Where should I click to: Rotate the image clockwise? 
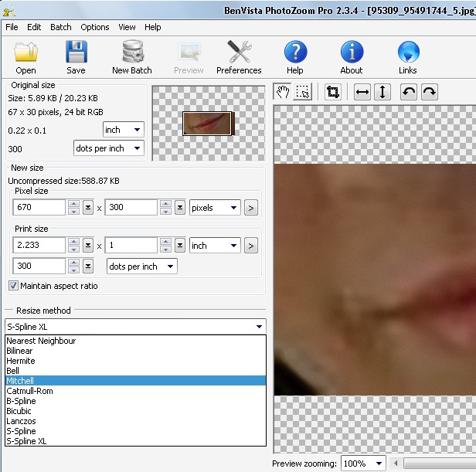[430, 92]
